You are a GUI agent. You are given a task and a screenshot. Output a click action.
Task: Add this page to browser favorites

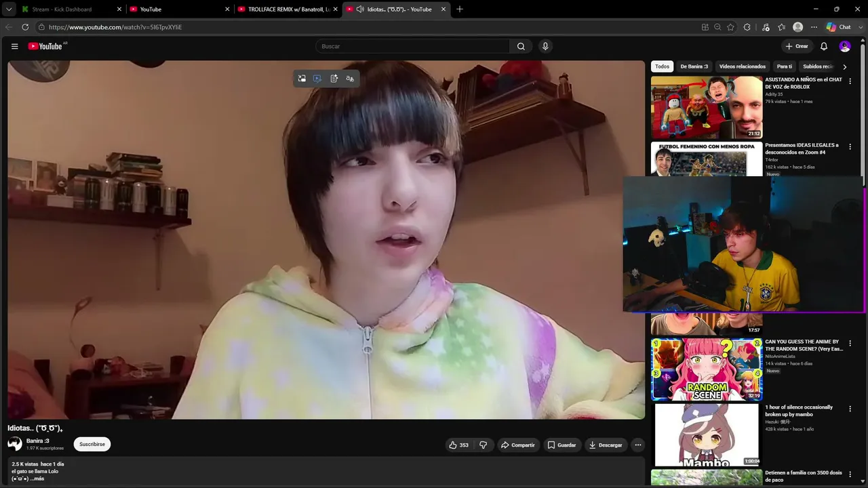pos(730,27)
